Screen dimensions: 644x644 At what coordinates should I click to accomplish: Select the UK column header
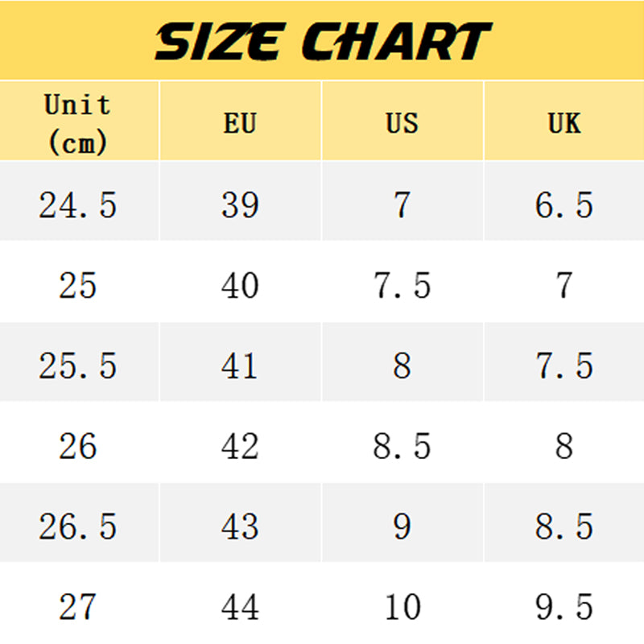click(564, 121)
